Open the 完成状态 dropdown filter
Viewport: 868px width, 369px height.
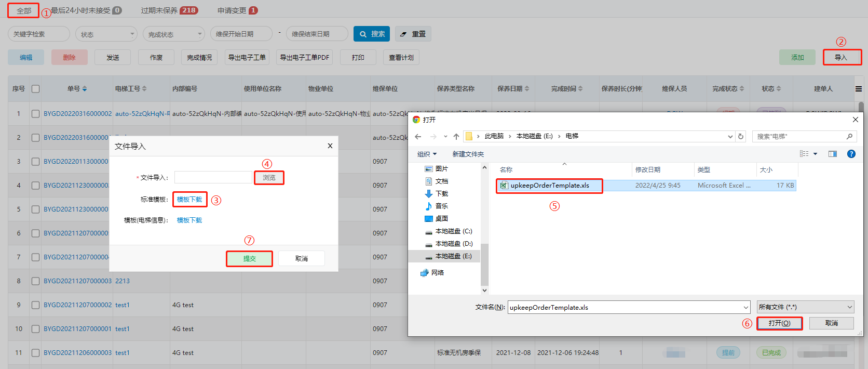(174, 34)
